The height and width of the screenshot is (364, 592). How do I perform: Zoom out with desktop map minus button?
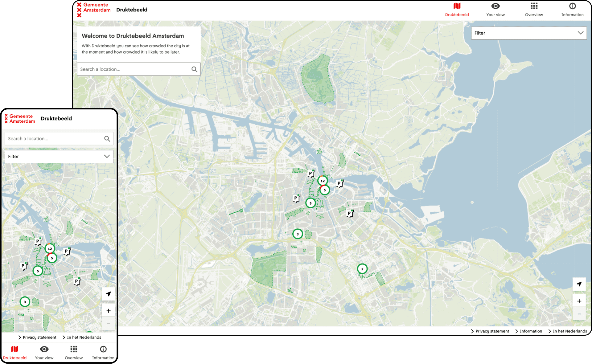[x=579, y=314]
